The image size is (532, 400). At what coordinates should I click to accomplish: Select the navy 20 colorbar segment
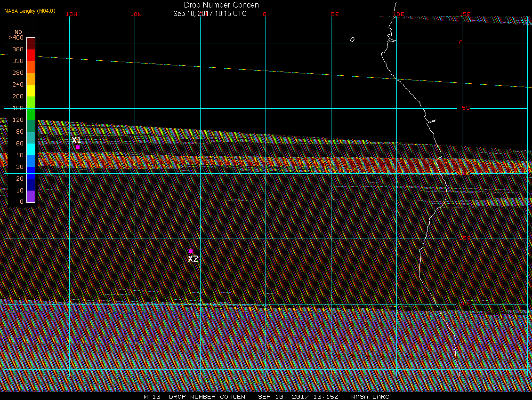point(31,184)
